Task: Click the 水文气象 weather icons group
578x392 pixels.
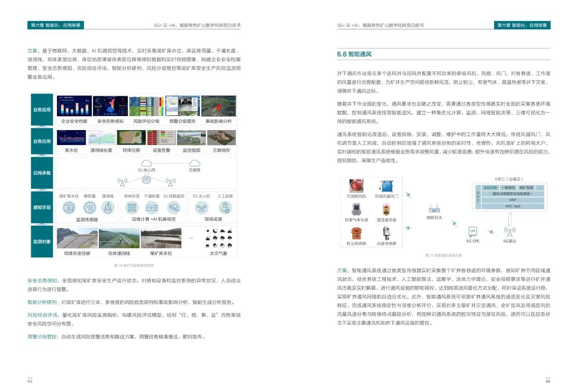Action: click(x=219, y=238)
